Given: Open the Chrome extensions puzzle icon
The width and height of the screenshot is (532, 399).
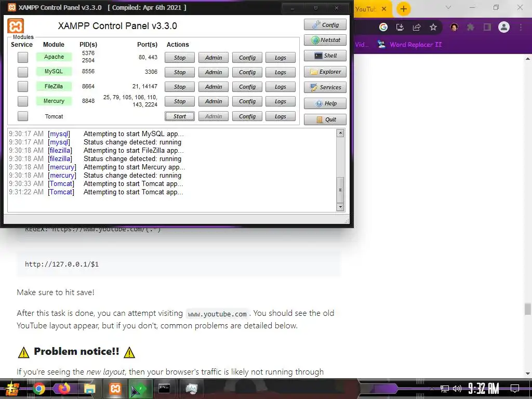Looking at the screenshot, I should 471,27.
